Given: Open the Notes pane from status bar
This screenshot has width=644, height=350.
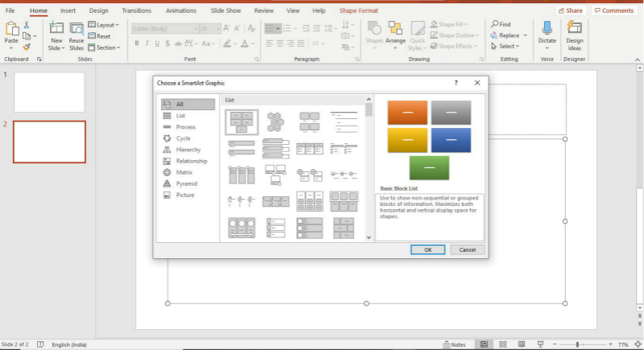Looking at the screenshot, I should [454, 344].
